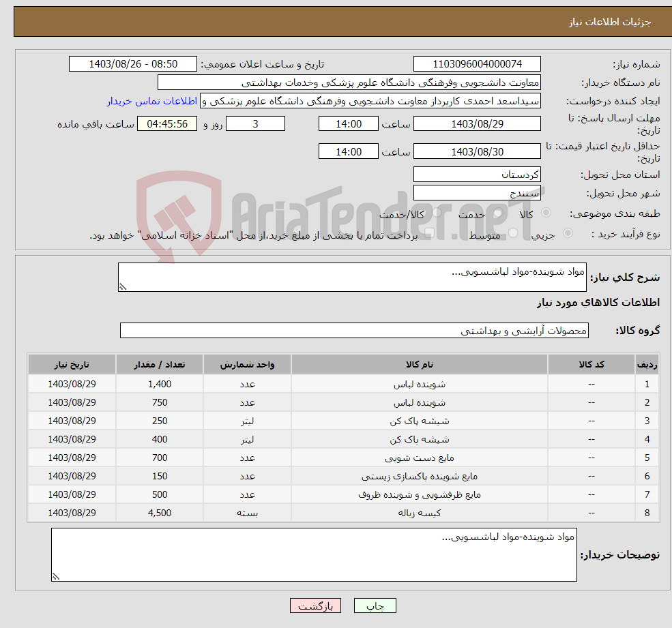Select the جزیی purchase type radio
The image size is (672, 628).
coord(568,233)
